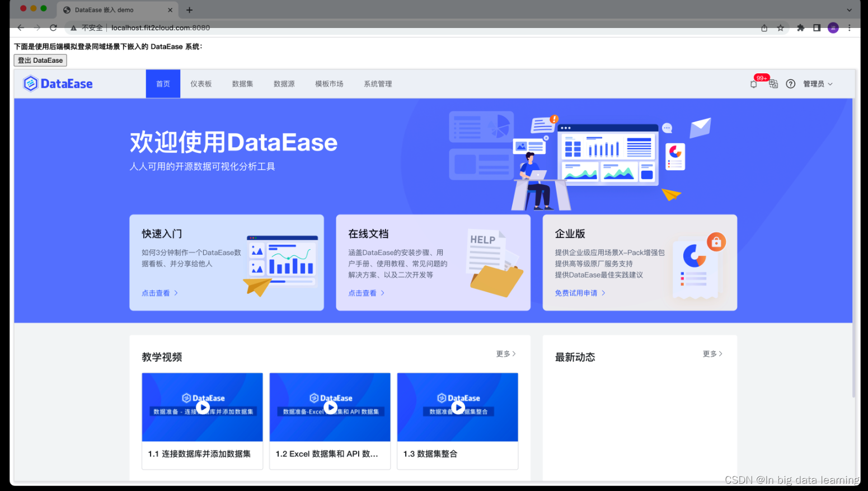The image size is (868, 491).
Task: Go back using the browser back arrow
Action: (21, 27)
